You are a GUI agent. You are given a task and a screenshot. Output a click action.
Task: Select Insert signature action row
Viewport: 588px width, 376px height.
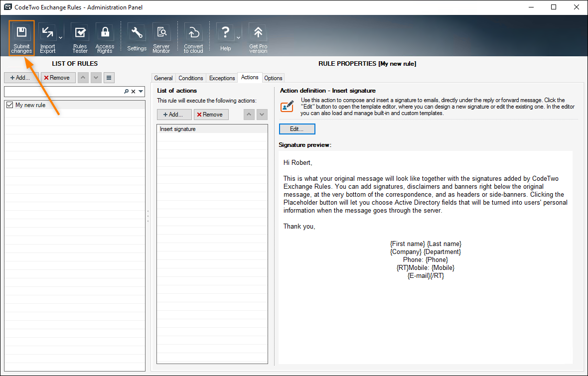coord(212,129)
